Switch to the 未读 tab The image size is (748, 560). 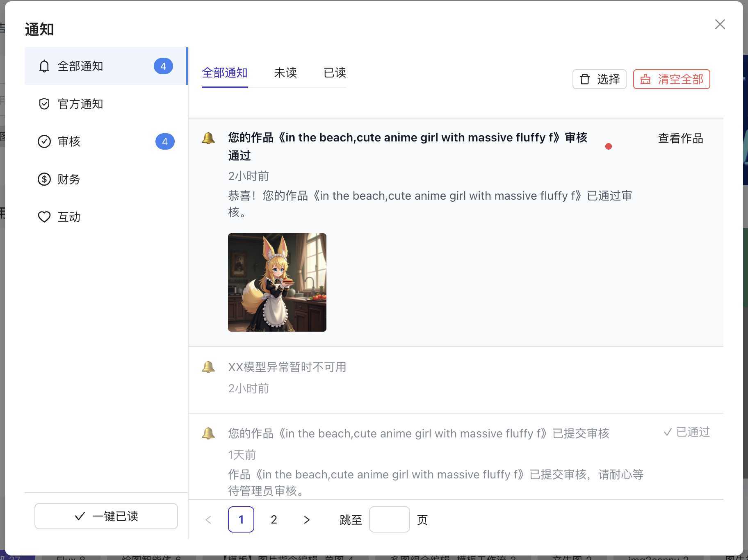click(285, 73)
